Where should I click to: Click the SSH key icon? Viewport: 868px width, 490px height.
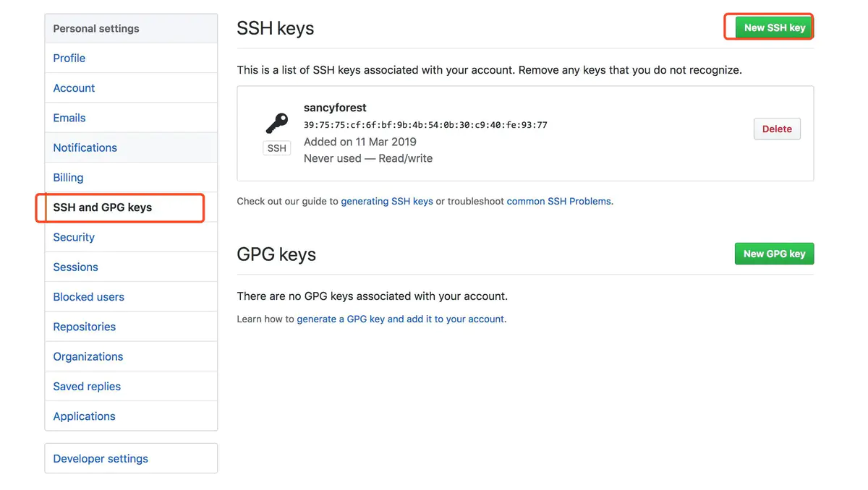(x=276, y=124)
